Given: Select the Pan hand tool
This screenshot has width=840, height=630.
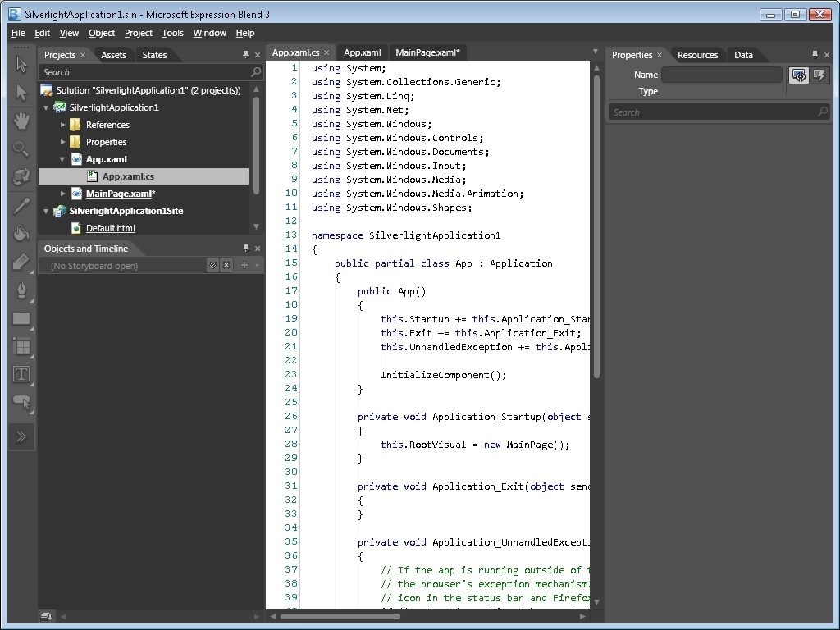Looking at the screenshot, I should (21, 121).
